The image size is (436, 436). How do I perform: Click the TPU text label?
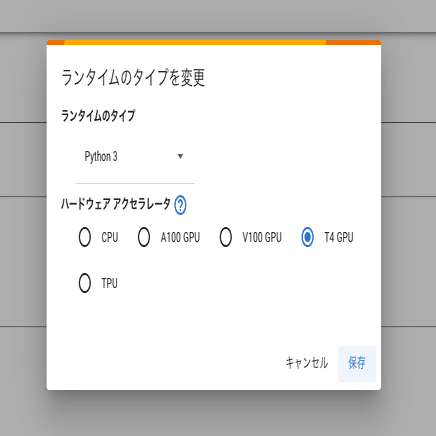tap(110, 283)
